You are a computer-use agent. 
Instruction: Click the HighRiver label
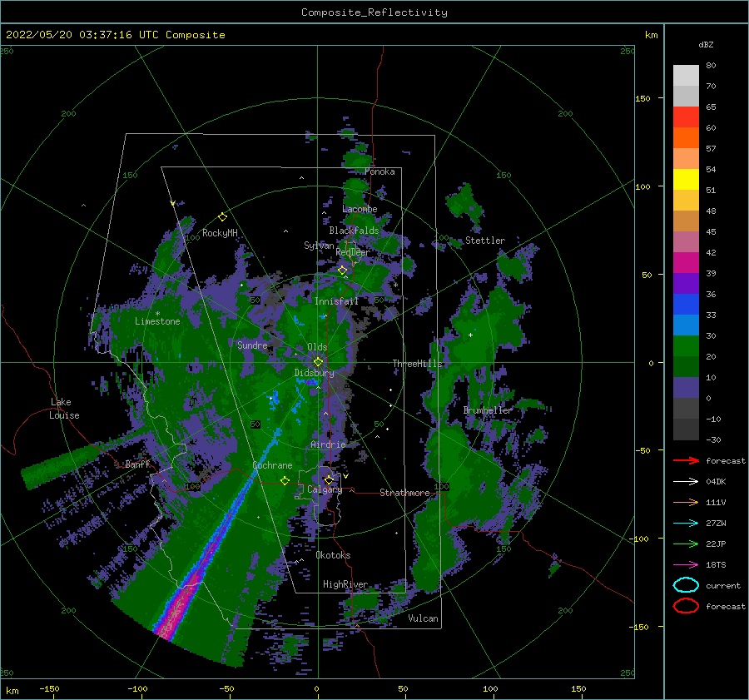(345, 584)
